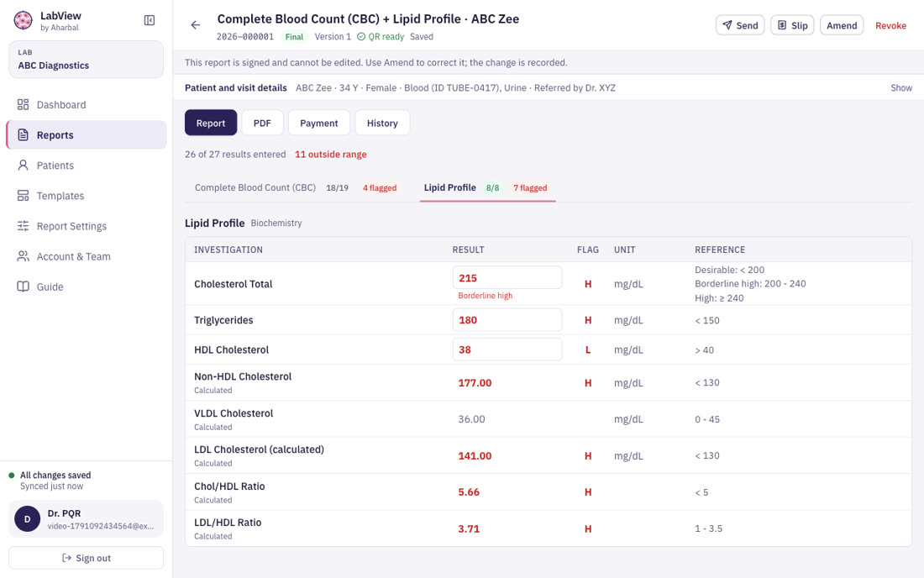The image size is (924, 578).
Task: Open the Templates icon in sidebar
Action: (23, 196)
